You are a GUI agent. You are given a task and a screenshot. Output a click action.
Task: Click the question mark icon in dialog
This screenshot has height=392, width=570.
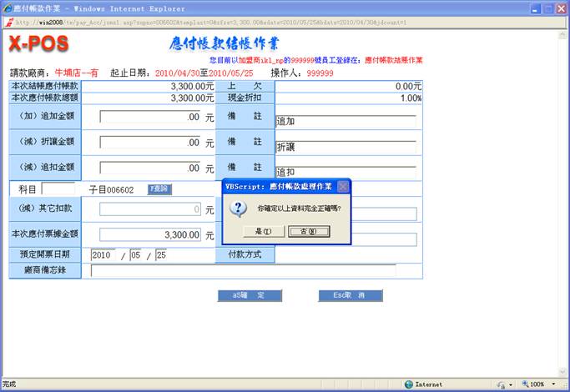pyautogui.click(x=237, y=208)
